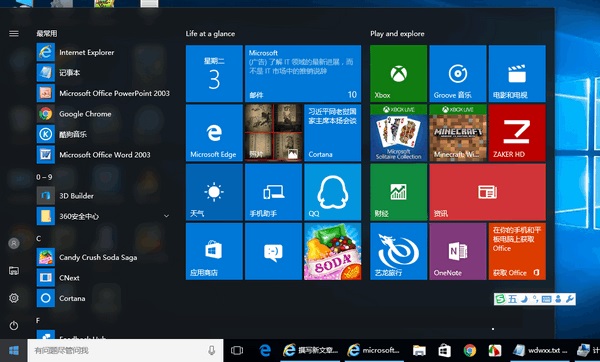Open the ZAKER HD tile
600x362 pixels.
[517, 133]
